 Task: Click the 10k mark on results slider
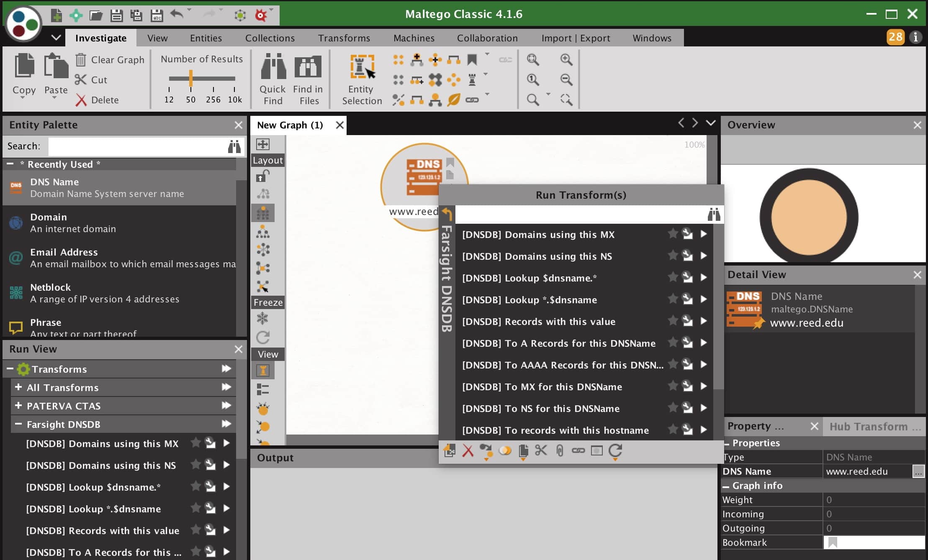[x=235, y=100]
